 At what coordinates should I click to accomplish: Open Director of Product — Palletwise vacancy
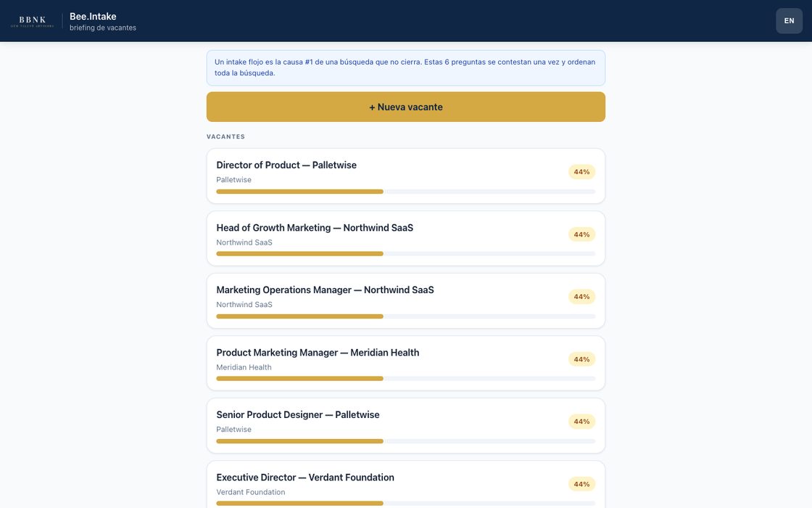click(405, 176)
